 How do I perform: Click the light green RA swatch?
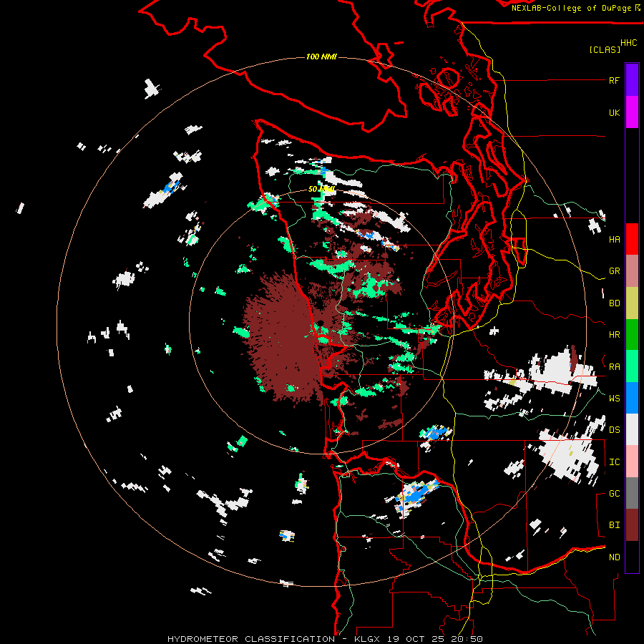(632, 366)
